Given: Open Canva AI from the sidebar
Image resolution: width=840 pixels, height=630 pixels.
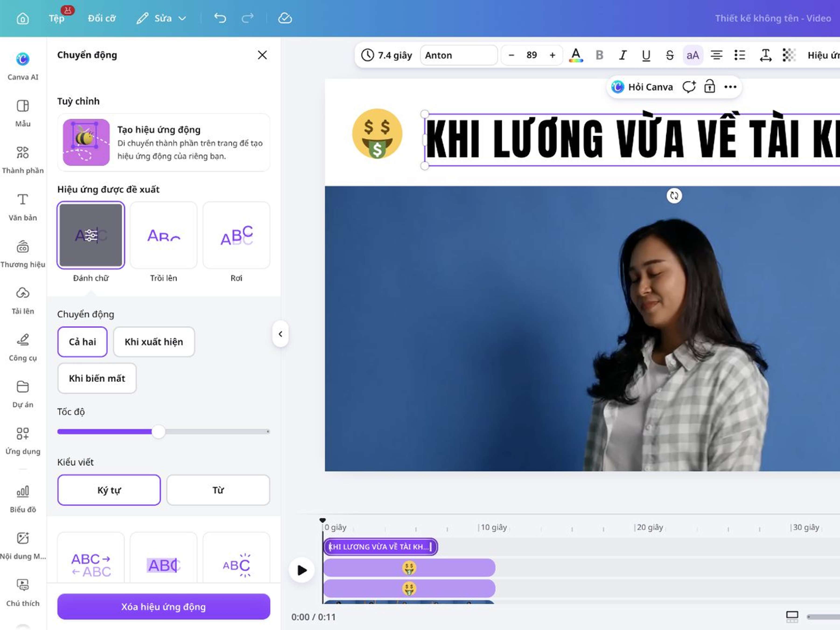Looking at the screenshot, I should [x=23, y=66].
